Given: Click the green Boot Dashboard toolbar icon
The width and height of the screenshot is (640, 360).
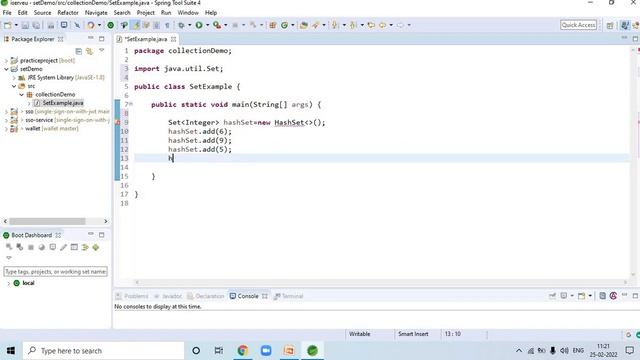Looking at the screenshot, I should click(111, 25).
